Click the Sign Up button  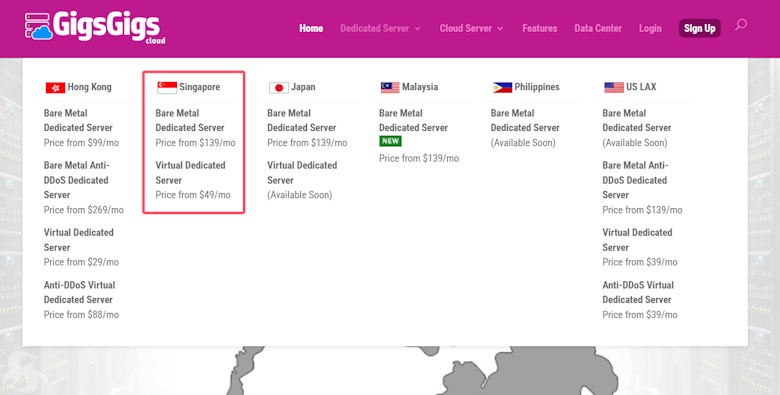pyautogui.click(x=699, y=28)
